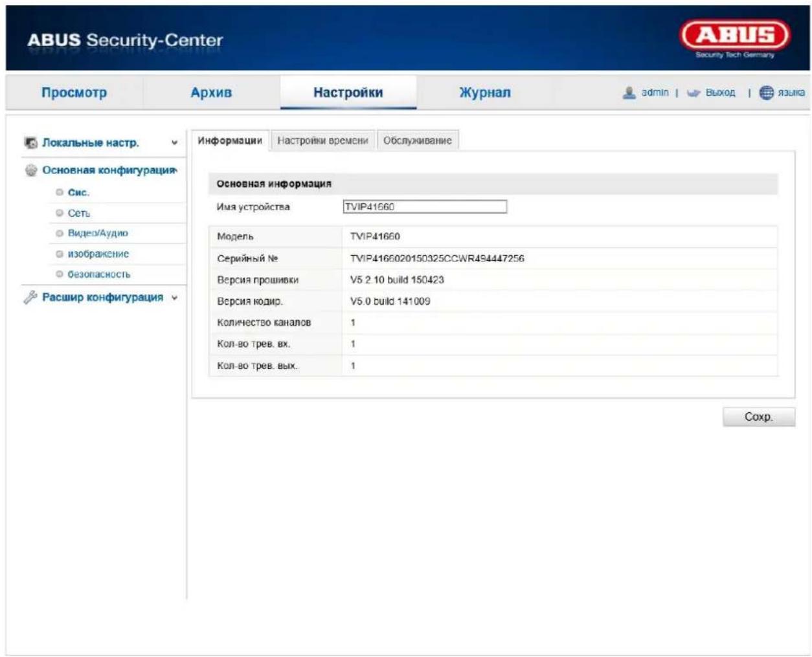Click the ABUS Security-Center title
This screenshot has width=812, height=657.
pos(125,40)
